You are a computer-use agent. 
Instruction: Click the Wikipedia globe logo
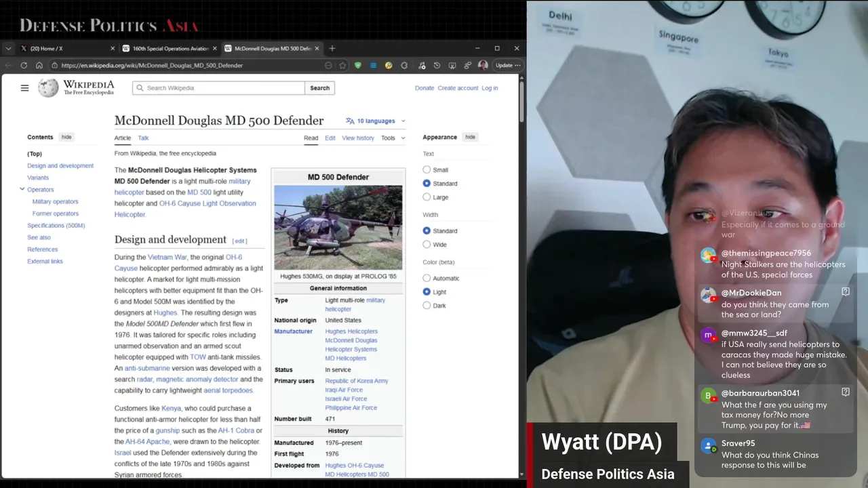[48, 88]
